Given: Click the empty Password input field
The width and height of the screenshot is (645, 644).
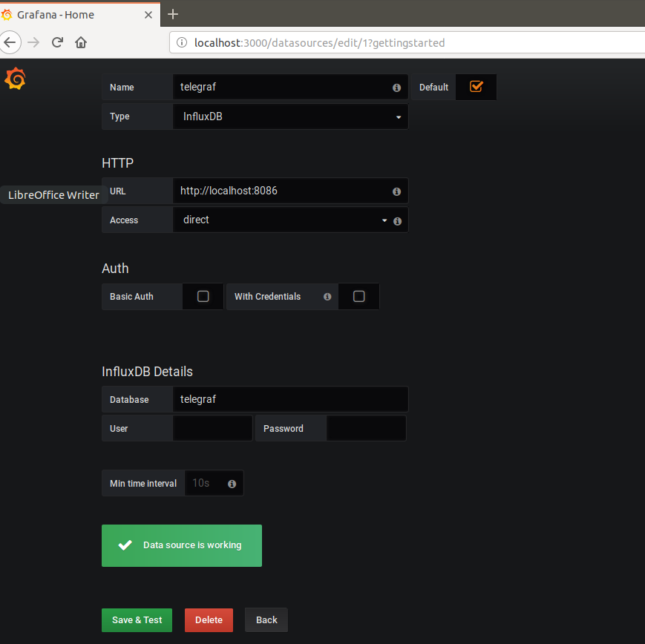Looking at the screenshot, I should point(366,428).
